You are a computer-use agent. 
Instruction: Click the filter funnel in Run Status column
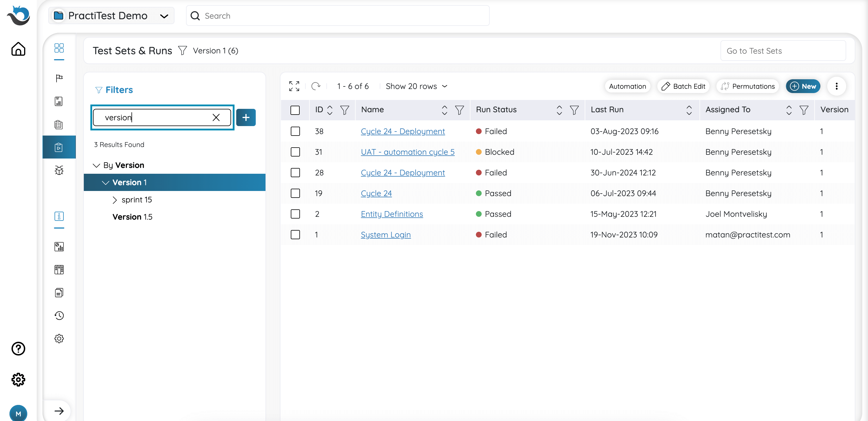[574, 110]
